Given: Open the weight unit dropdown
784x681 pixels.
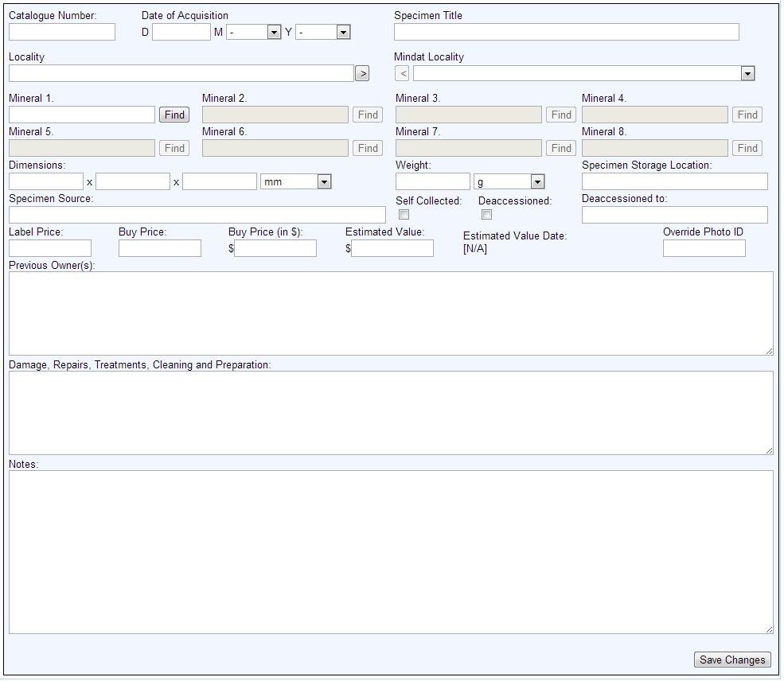Looking at the screenshot, I should pos(509,181).
